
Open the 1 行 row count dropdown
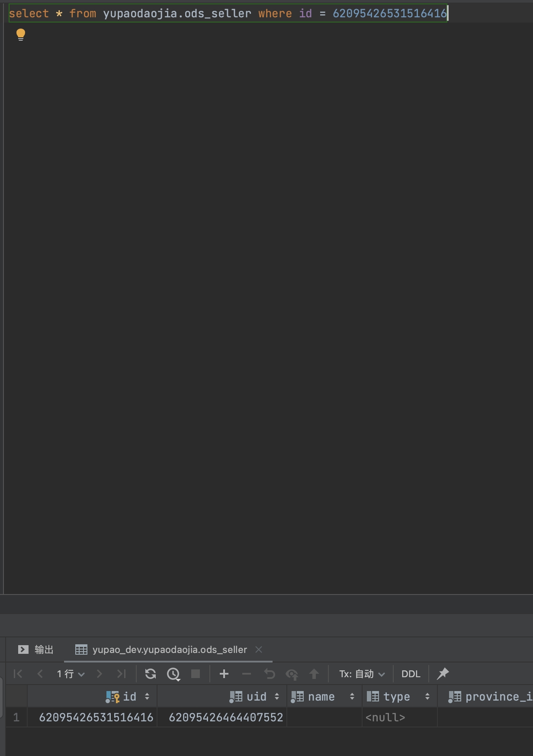click(x=71, y=674)
